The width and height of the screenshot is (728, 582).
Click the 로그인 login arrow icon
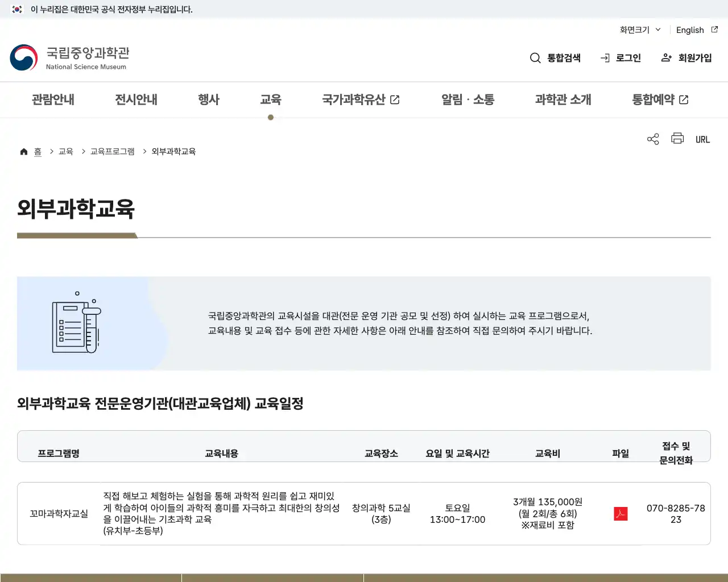coord(603,57)
